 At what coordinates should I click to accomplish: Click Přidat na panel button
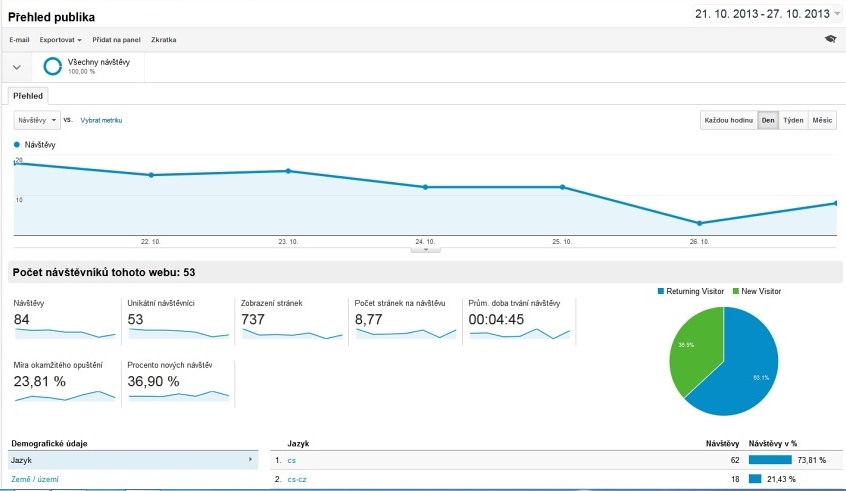[x=116, y=40]
